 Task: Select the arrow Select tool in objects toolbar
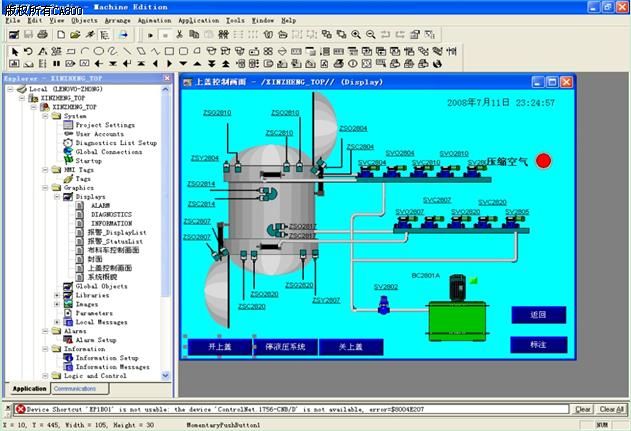(x=13, y=51)
